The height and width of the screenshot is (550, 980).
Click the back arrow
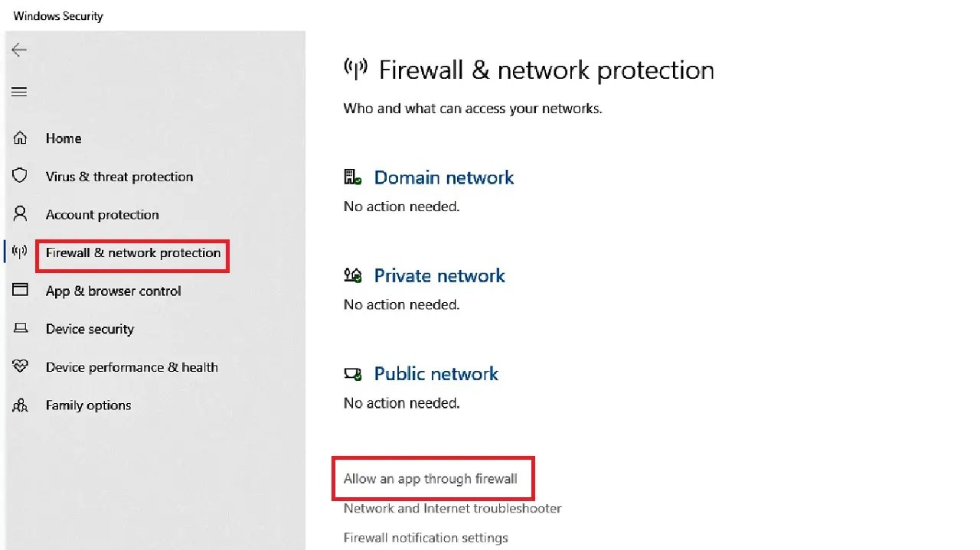18,49
